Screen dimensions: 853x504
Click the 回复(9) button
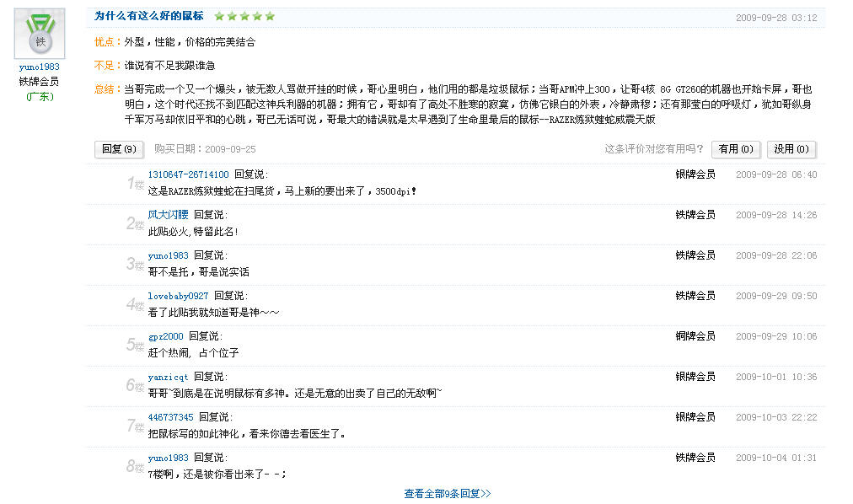118,149
